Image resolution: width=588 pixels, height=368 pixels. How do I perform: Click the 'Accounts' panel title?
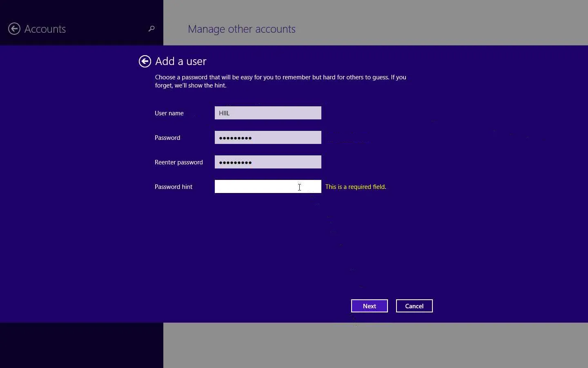click(45, 29)
